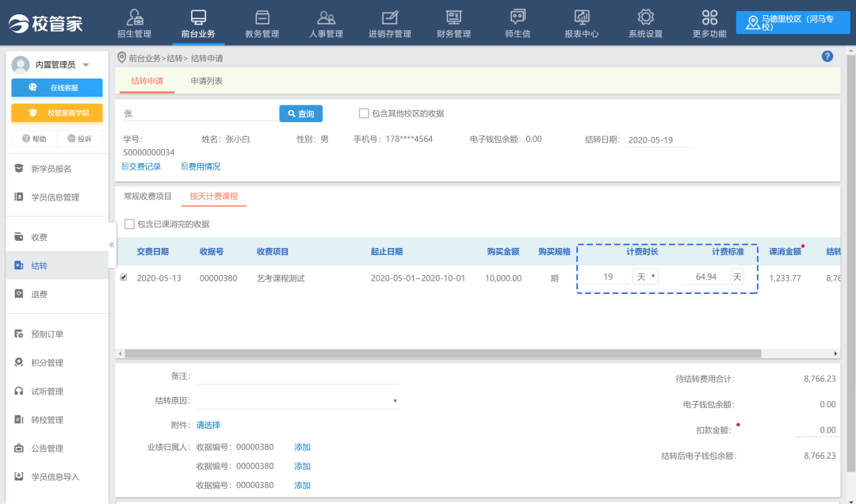This screenshot has height=504, width=856.
Task: Open the 财务管理 module icon
Action: (x=453, y=18)
